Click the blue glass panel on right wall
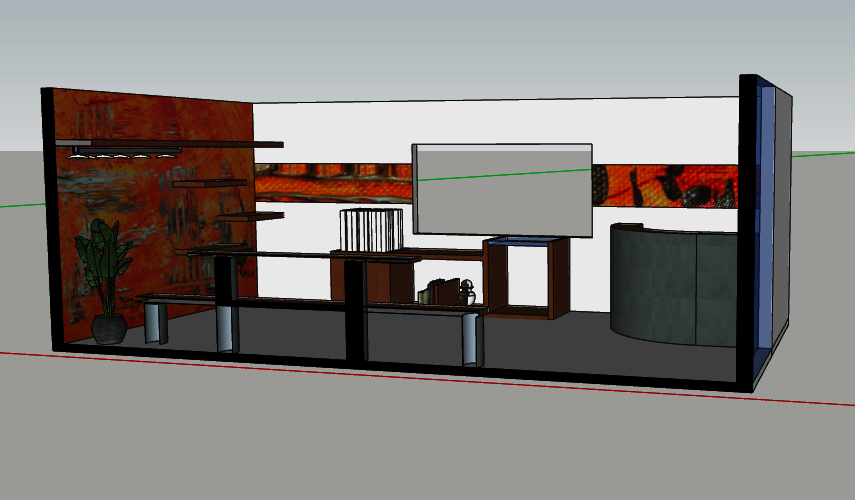Screen dimensions: 855x500 click(x=767, y=220)
